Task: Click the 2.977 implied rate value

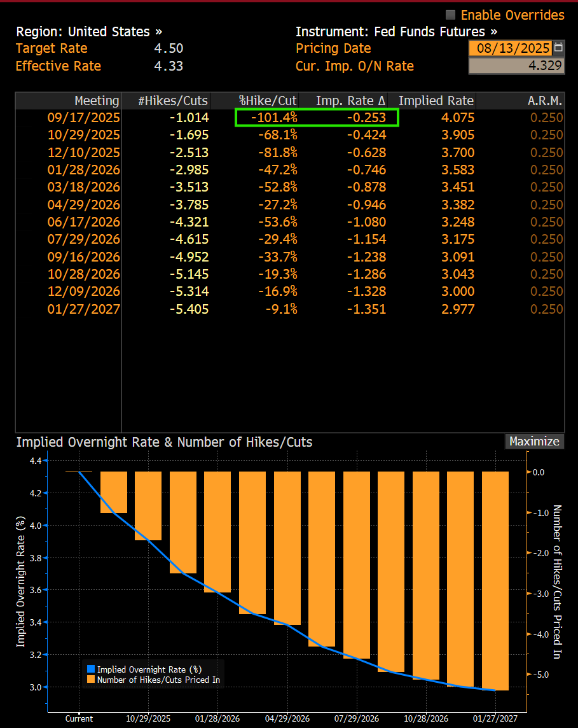Action: (458, 309)
